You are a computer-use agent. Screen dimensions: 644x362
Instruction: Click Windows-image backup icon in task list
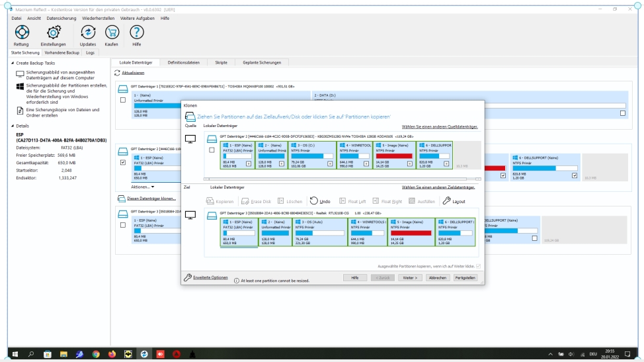[20, 86]
